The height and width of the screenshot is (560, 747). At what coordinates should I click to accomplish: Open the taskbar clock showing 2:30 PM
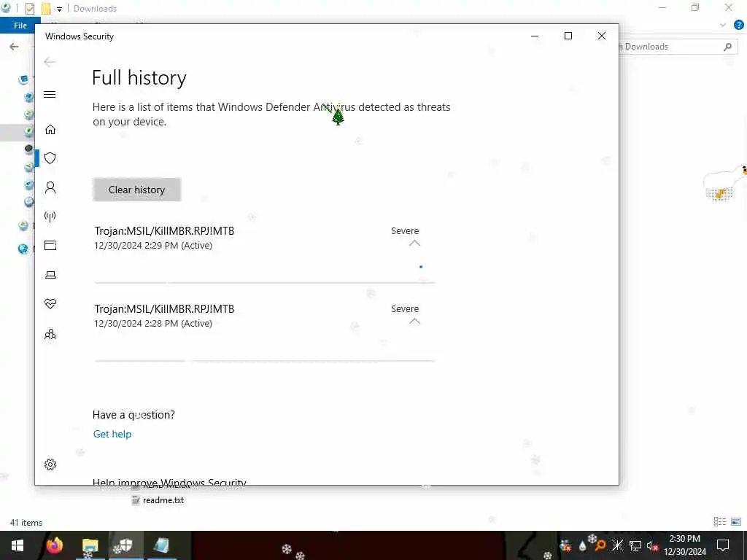685,545
